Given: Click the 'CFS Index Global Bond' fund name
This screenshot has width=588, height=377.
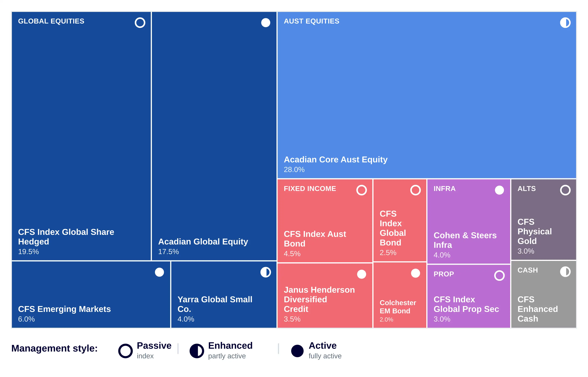Looking at the screenshot, I should [393, 228].
